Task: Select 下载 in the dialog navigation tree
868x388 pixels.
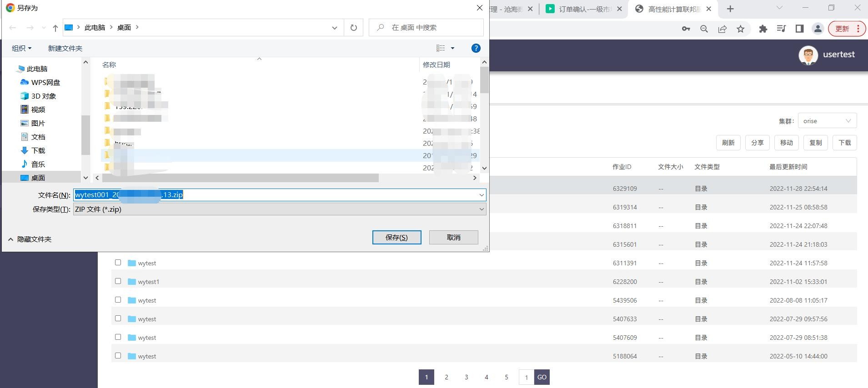Action: coord(38,150)
